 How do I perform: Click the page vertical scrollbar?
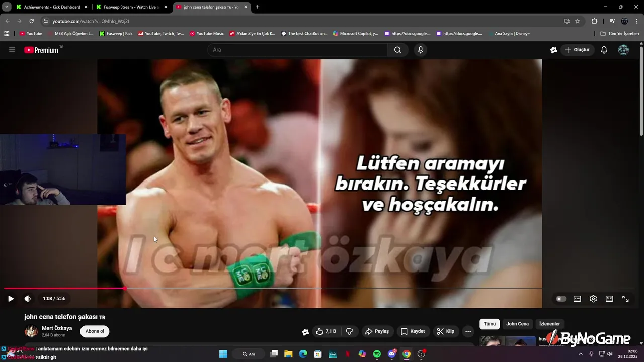click(641, 92)
